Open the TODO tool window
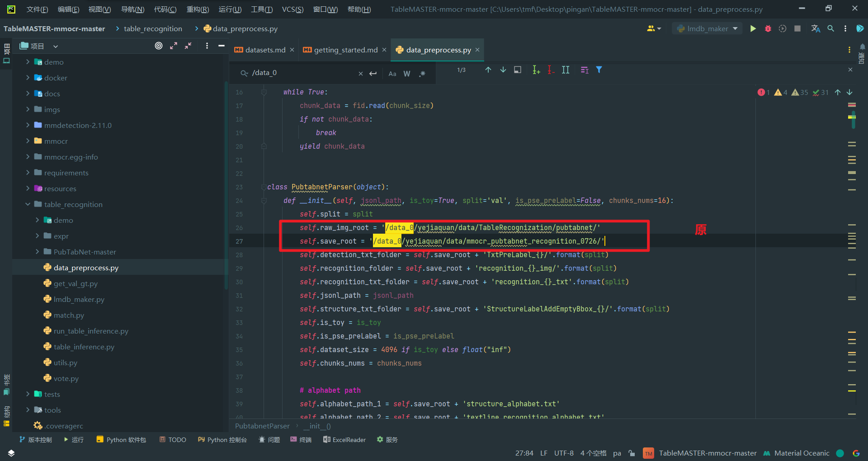868x461 pixels. pos(173,440)
